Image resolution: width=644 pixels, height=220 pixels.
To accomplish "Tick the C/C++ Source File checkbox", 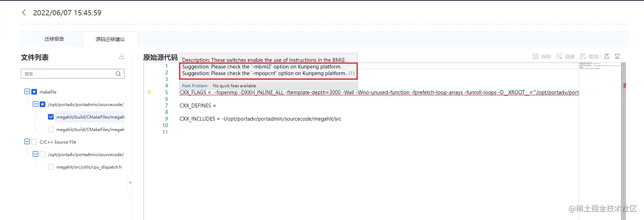I will [x=34, y=142].
